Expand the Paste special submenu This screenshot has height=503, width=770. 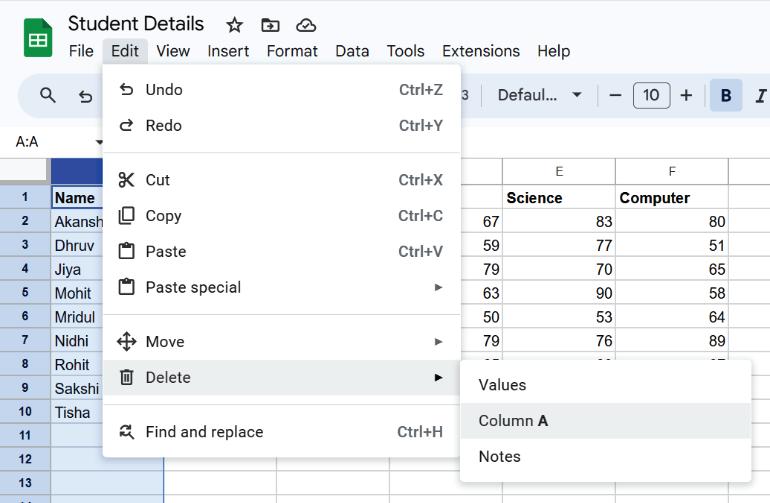[x=280, y=287]
